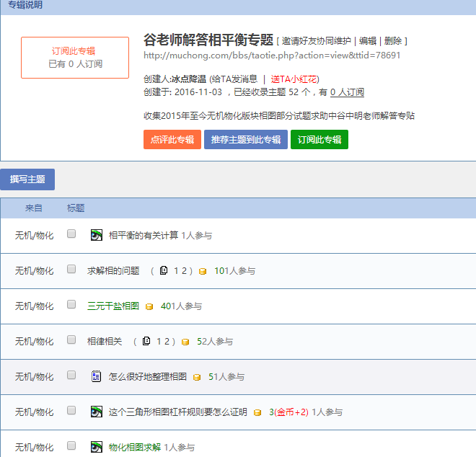The image size is (476, 457).
Task: Click the album description starting 收集2015年至今
Action: point(279,115)
